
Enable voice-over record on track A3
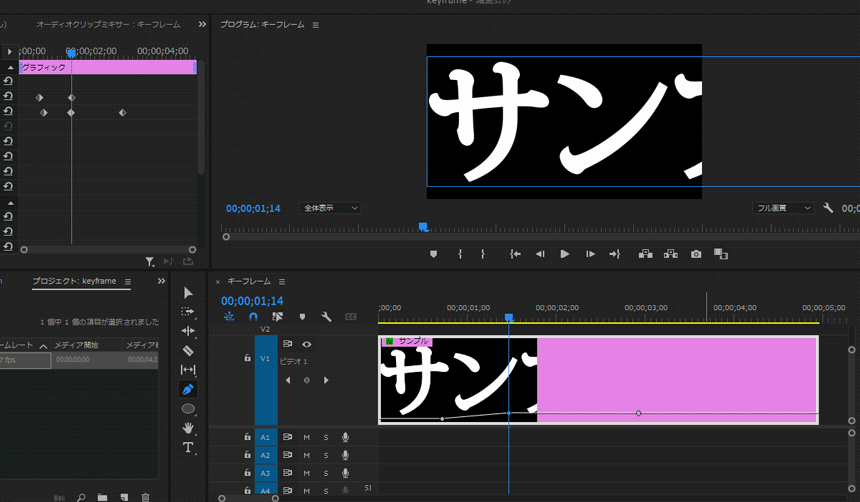pos(345,473)
